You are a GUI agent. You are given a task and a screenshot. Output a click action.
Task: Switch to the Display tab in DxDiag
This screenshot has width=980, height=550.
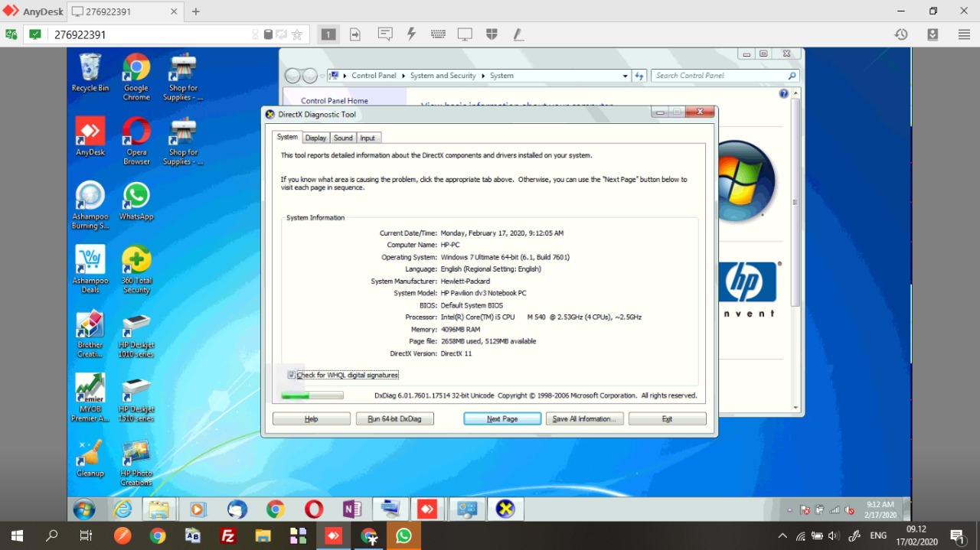(315, 138)
